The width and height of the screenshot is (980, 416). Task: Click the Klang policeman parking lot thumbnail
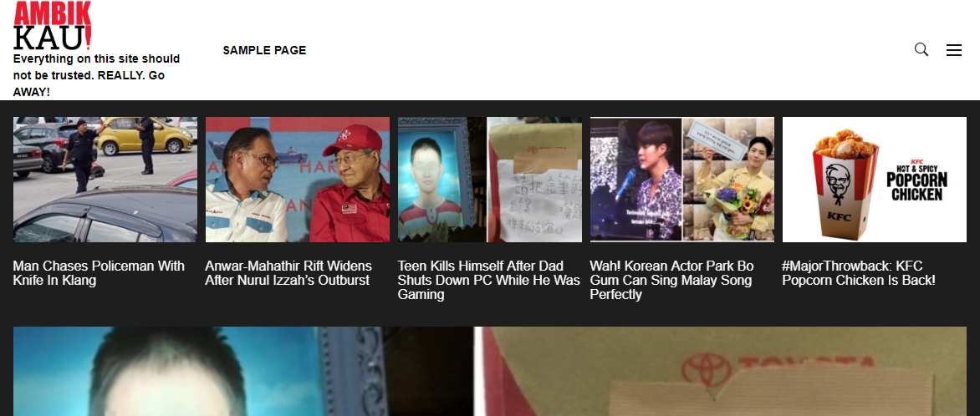click(x=105, y=180)
